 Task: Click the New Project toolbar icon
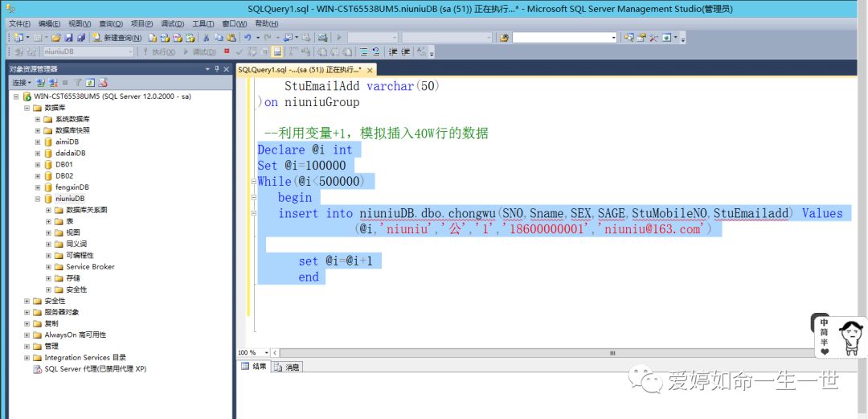pos(18,38)
